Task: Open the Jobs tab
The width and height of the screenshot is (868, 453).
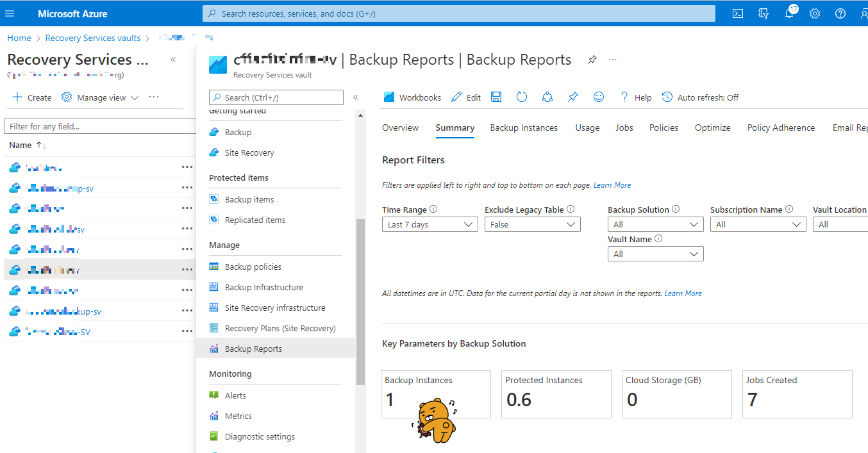Action: 624,128
